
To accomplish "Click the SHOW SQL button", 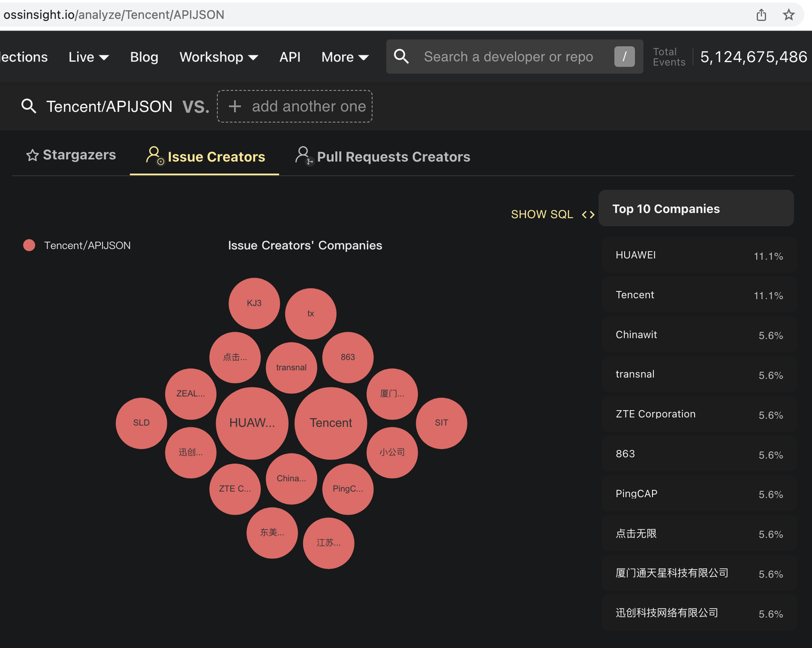I will click(x=542, y=215).
